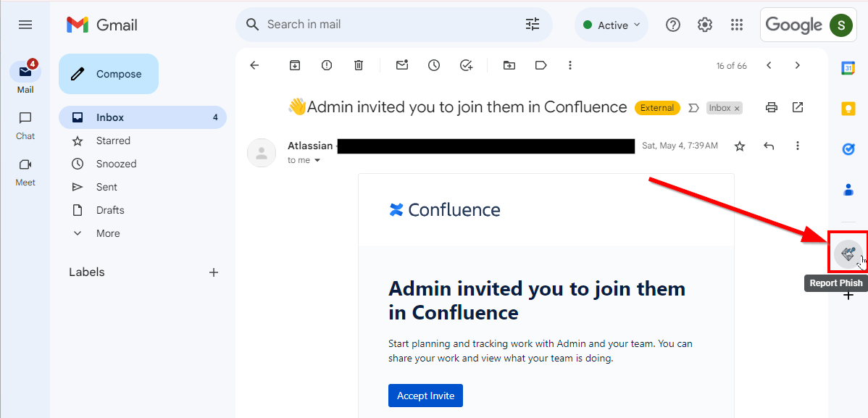The height and width of the screenshot is (418, 868).
Task: Report this email as spam
Action: click(327, 65)
